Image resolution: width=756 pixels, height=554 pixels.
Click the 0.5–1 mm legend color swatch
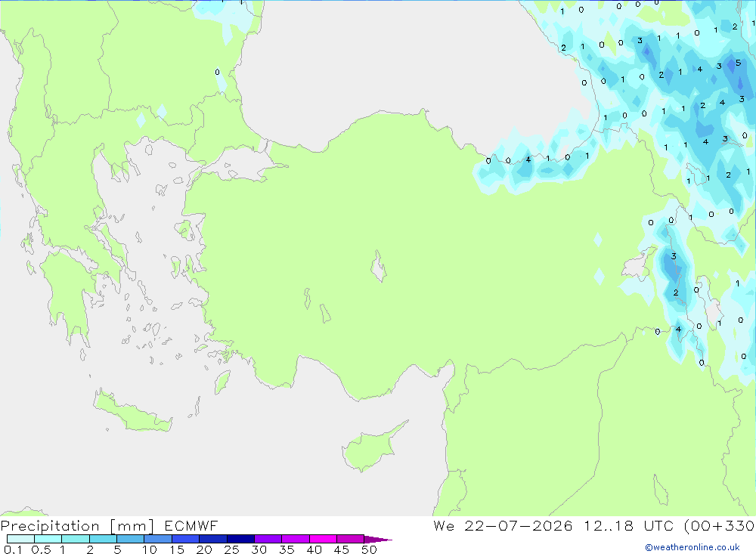pyautogui.click(x=48, y=539)
